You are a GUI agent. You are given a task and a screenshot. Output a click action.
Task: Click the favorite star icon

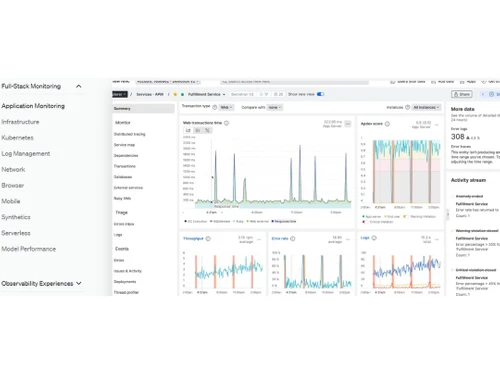175,94
